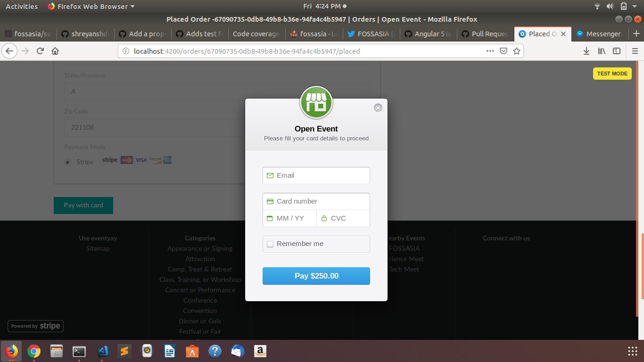
Task: Switch to the shreyanshd tab
Action: coord(85,34)
